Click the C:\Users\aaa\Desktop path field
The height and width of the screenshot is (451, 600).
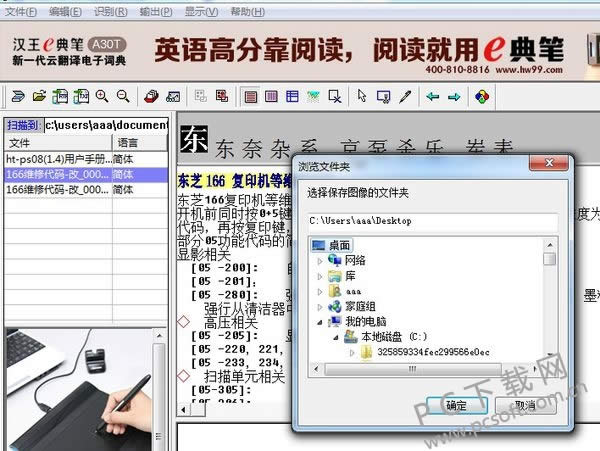(x=432, y=221)
